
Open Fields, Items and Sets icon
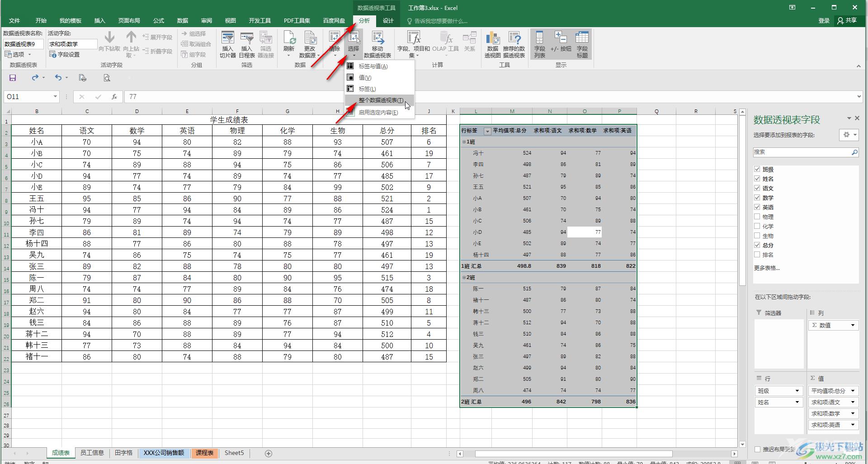pyautogui.click(x=414, y=44)
